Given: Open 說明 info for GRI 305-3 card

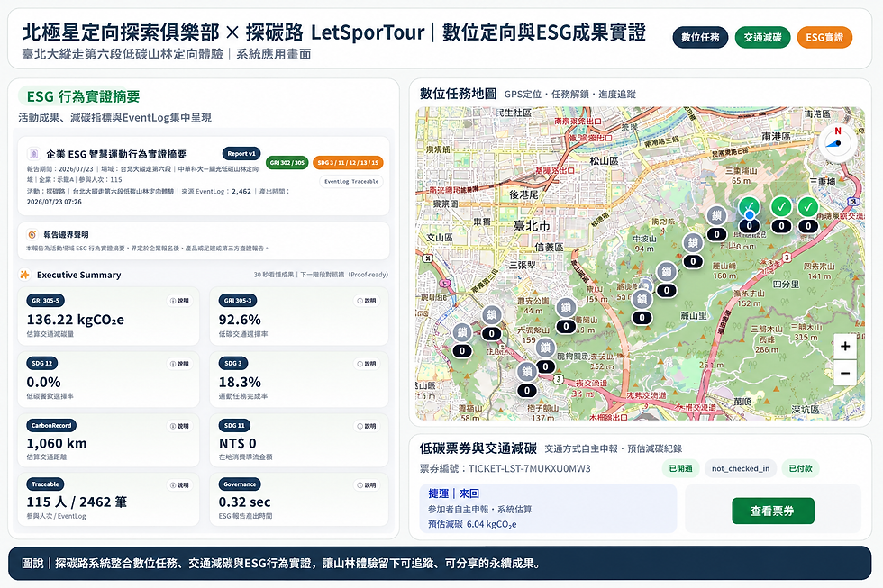Looking at the screenshot, I should 368,301.
